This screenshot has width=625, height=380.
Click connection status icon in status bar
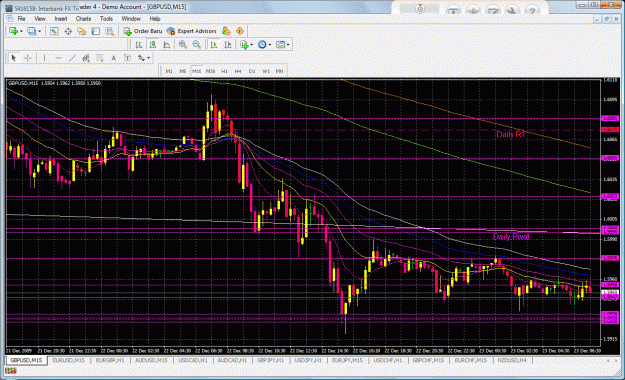tap(10, 371)
